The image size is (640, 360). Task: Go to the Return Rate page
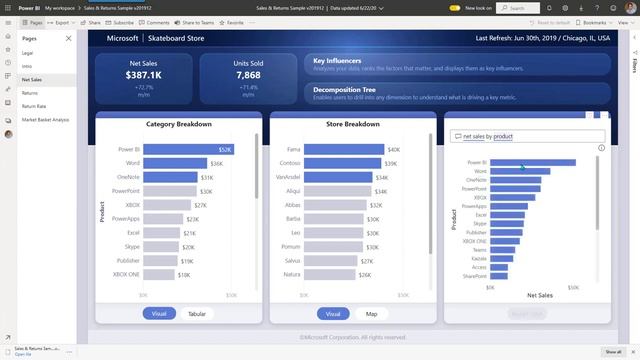34,106
